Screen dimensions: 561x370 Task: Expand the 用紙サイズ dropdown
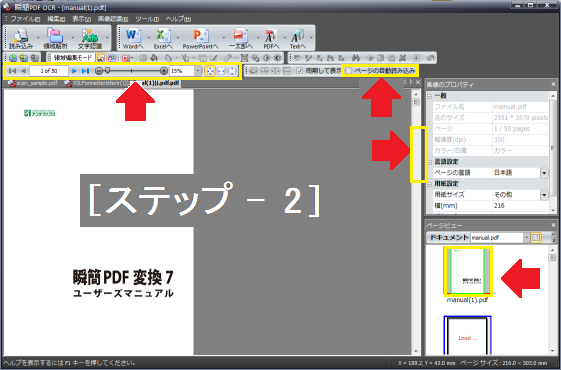pos(544,195)
